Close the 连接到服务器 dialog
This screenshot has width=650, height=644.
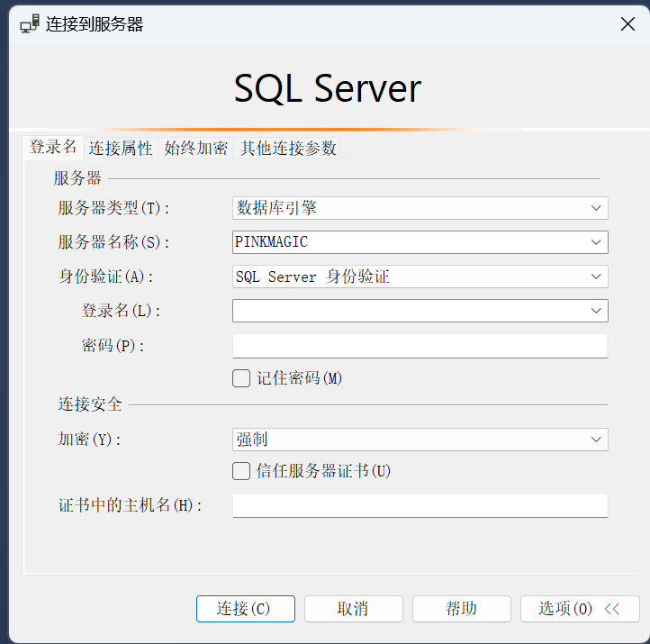[627, 24]
